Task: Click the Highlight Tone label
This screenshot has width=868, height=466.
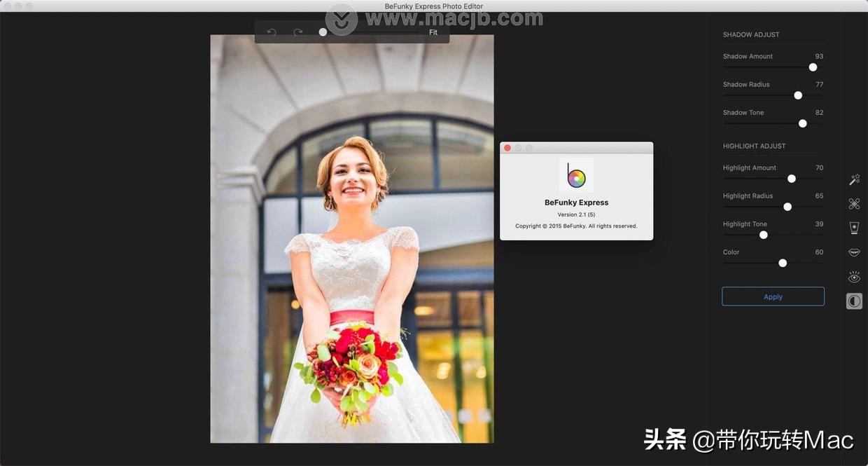Action: point(745,224)
